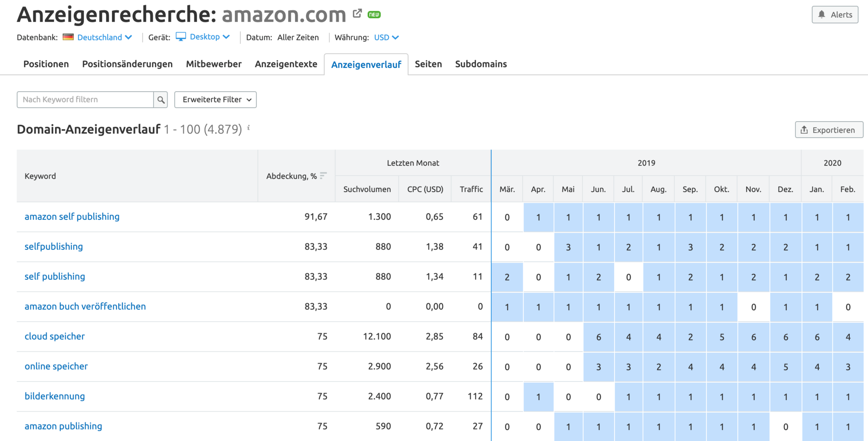
Task: Click the bell icon in Alerts
Action: coord(822,14)
